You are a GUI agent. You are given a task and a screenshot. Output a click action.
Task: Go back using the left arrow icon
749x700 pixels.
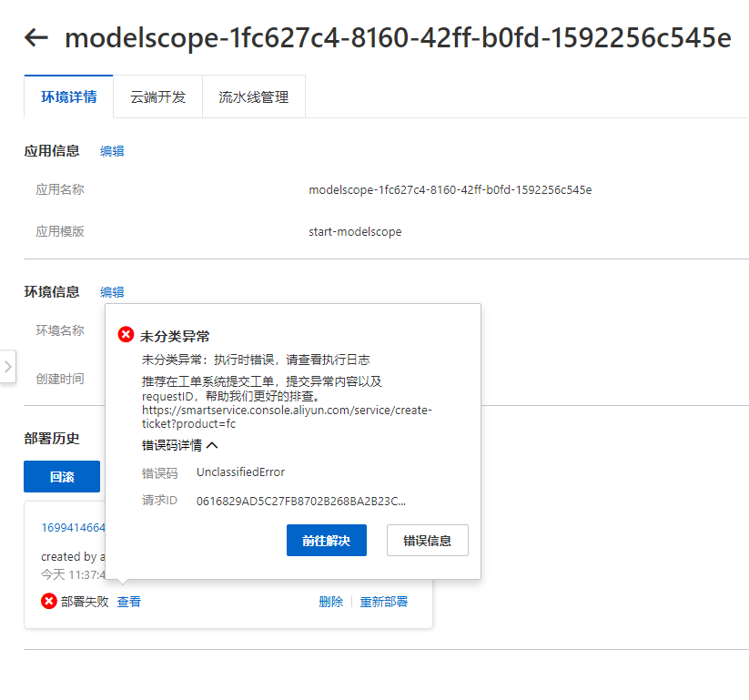pos(36,37)
